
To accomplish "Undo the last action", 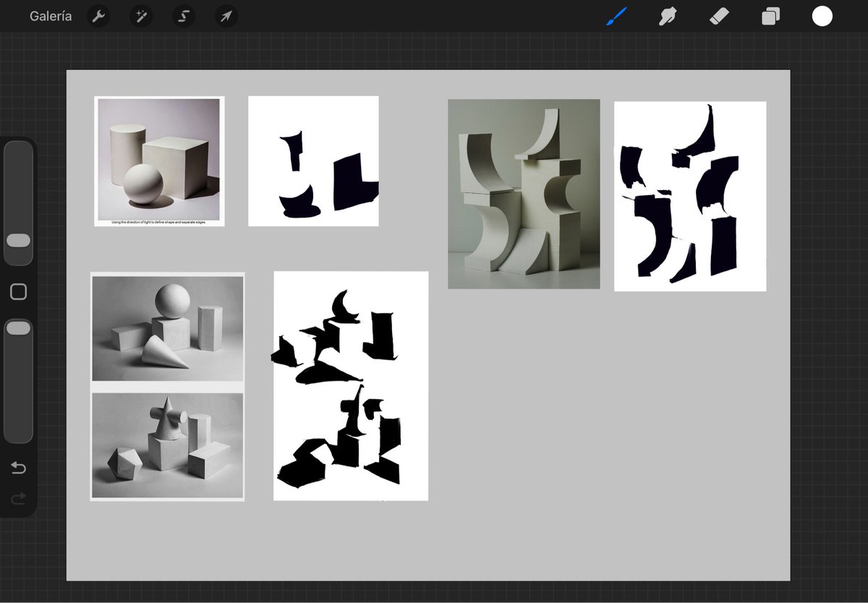I will click(19, 469).
